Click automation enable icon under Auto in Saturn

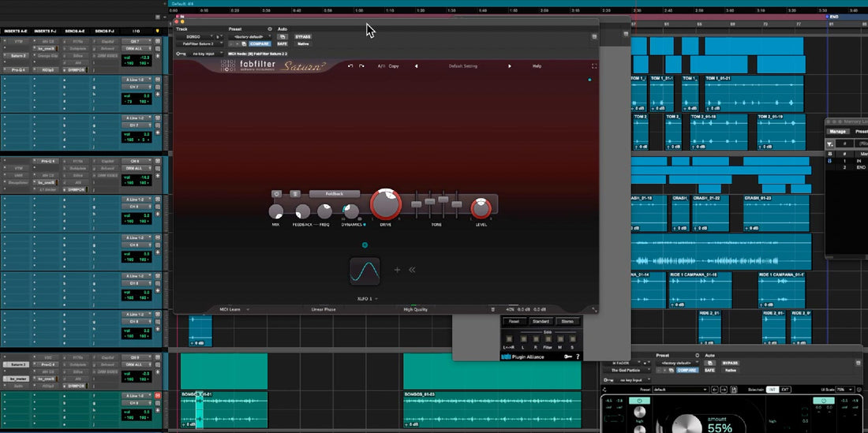(282, 36)
